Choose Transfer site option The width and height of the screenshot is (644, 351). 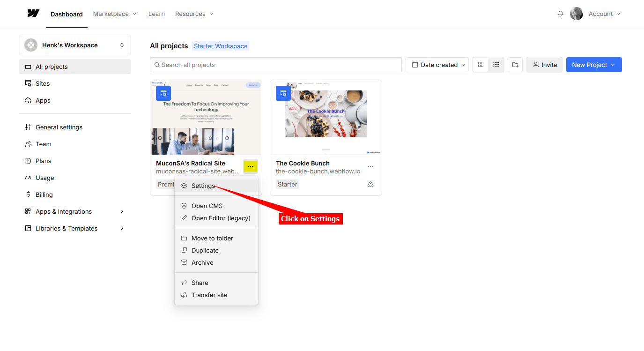216,295
